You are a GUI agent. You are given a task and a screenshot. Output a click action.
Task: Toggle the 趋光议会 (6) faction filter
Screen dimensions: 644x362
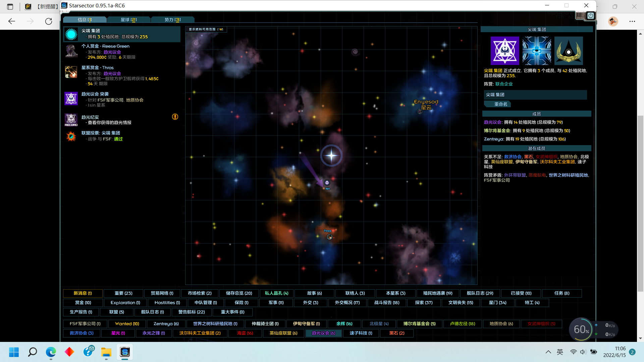323,333
